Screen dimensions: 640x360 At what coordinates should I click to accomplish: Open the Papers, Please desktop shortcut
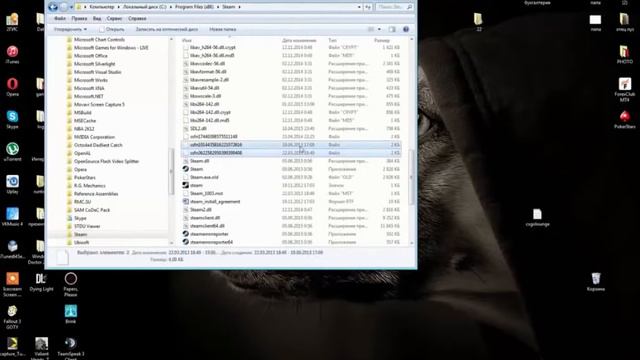tap(71, 284)
